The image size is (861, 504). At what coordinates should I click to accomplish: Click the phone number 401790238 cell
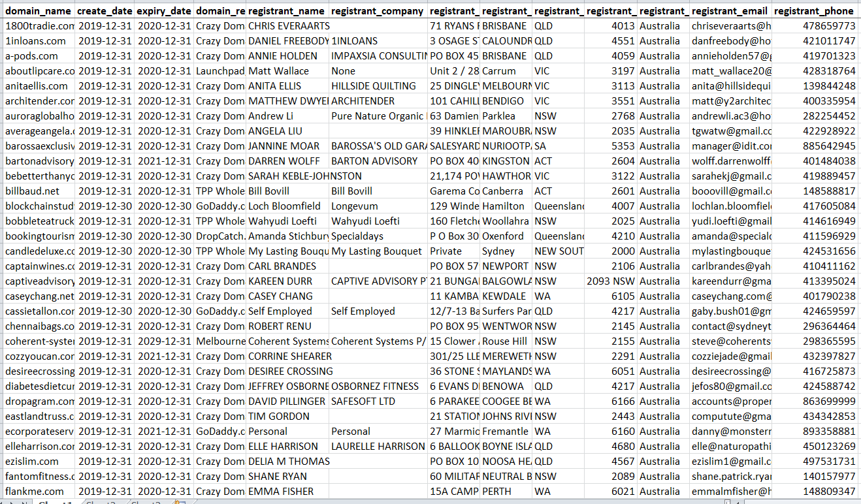coord(815,296)
